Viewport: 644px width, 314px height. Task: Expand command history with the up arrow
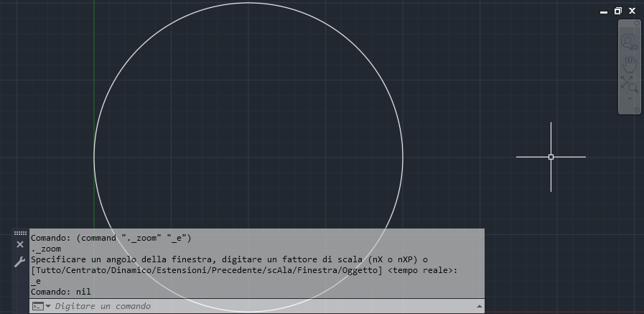coord(479,306)
